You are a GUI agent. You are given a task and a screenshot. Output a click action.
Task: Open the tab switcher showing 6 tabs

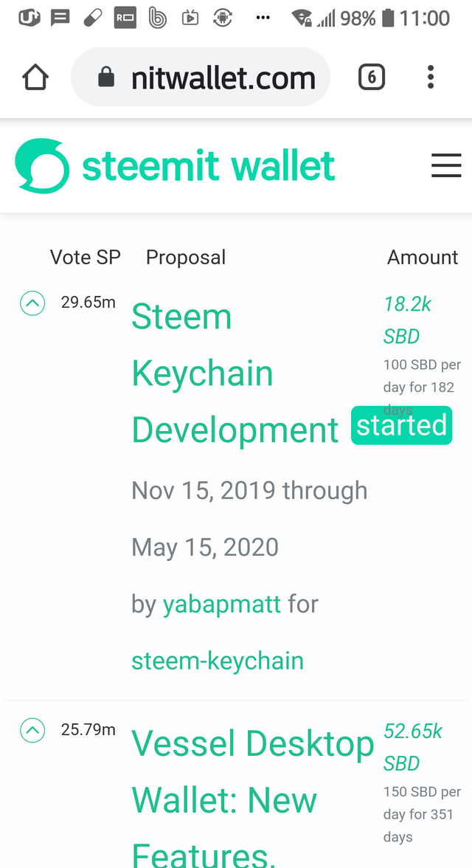372,77
